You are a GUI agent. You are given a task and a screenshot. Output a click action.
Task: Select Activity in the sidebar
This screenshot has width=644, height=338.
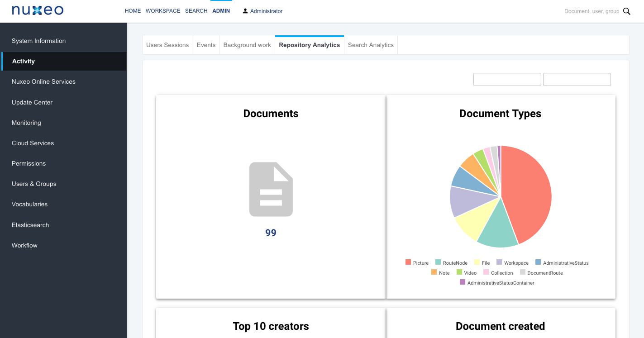tap(63, 61)
